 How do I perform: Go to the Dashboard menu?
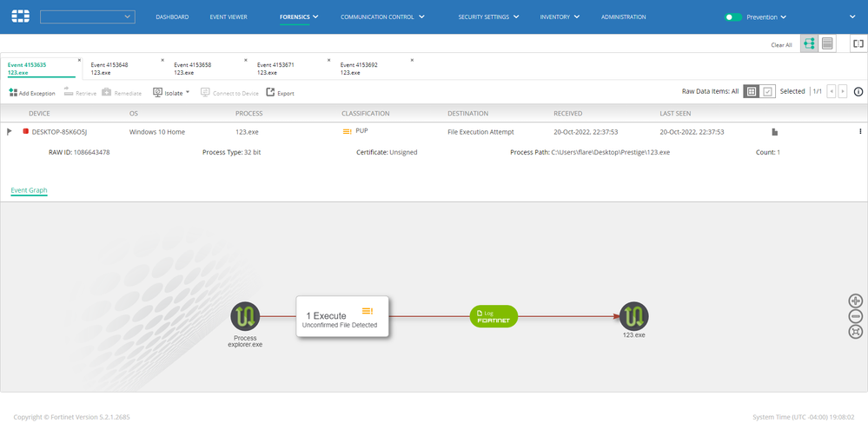172,17
